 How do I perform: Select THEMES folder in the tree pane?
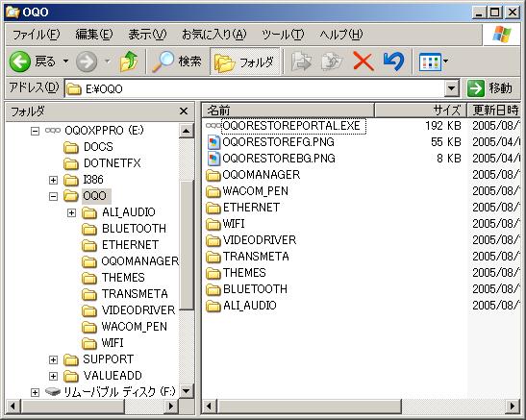[113, 278]
